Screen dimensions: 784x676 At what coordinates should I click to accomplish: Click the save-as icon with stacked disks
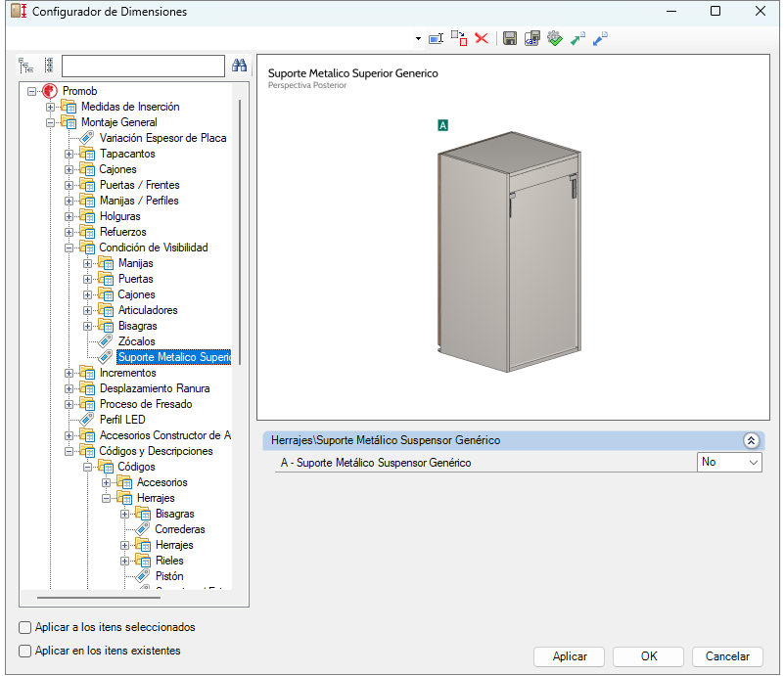[532, 38]
